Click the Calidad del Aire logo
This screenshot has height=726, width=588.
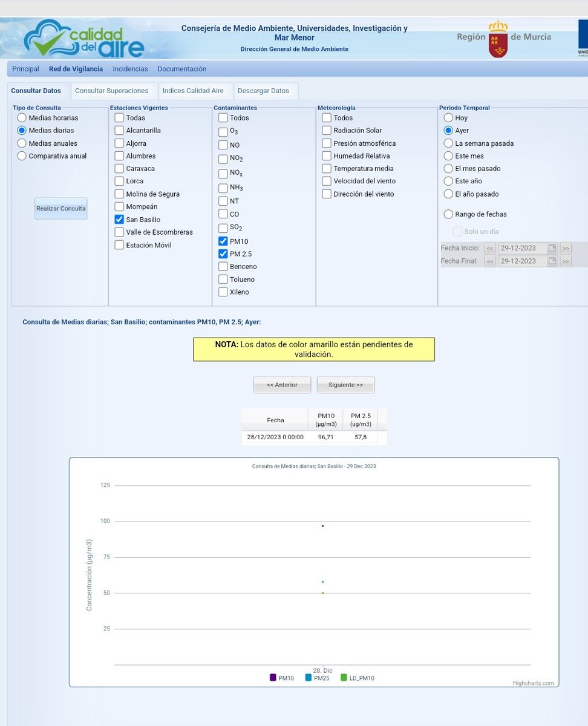(83, 39)
